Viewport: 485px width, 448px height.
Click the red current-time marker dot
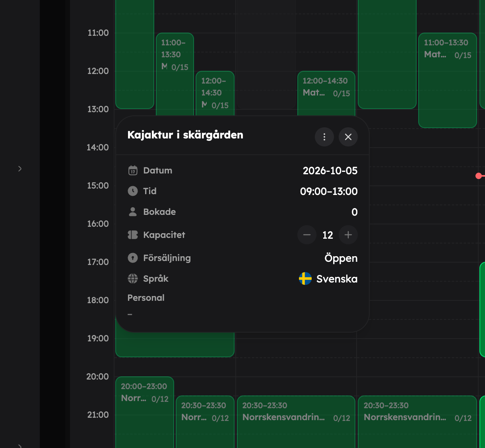pyautogui.click(x=479, y=176)
